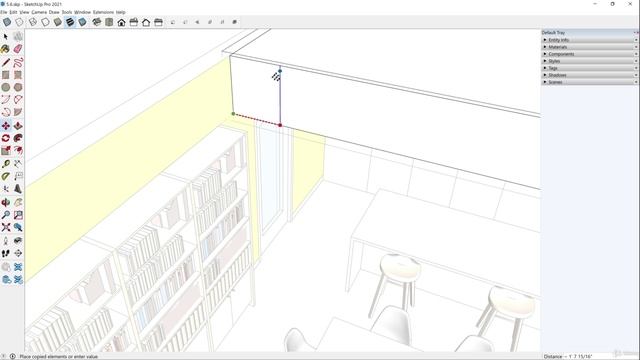
Task: Open the Camera menu
Action: [x=39, y=12]
